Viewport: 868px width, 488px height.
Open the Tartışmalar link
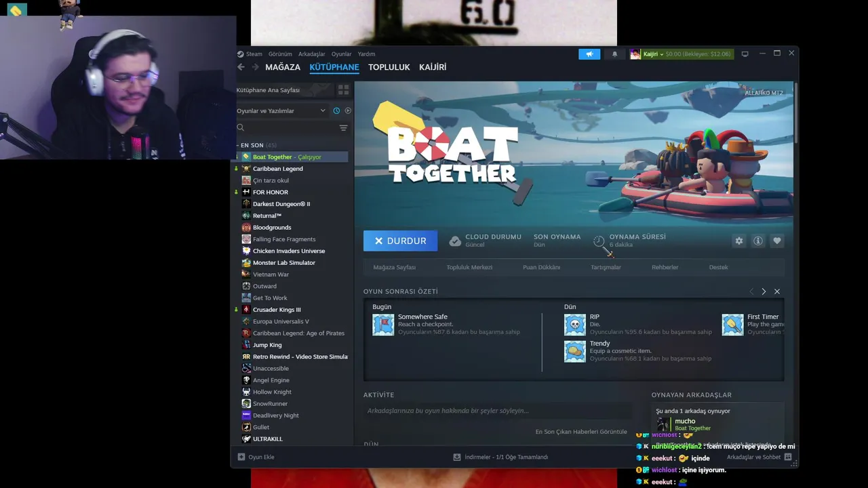[606, 267]
